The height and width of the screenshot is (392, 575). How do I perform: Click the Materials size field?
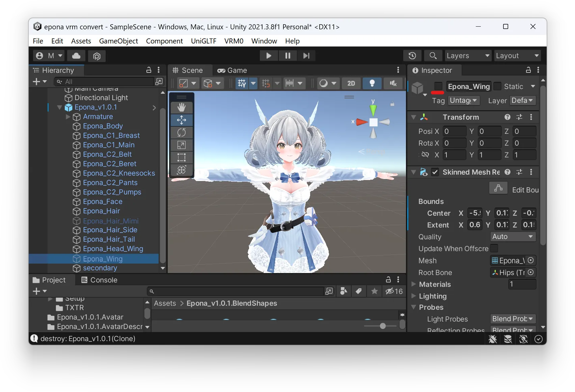522,284
